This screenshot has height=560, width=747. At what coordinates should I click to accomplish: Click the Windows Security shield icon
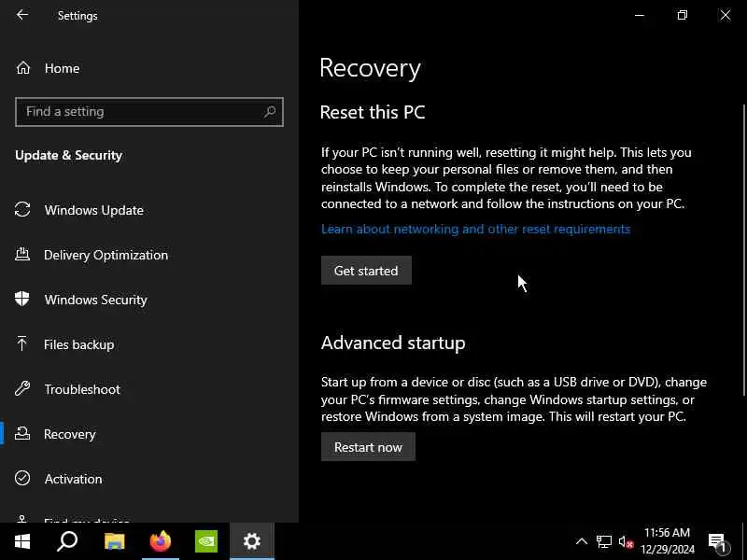(21, 299)
